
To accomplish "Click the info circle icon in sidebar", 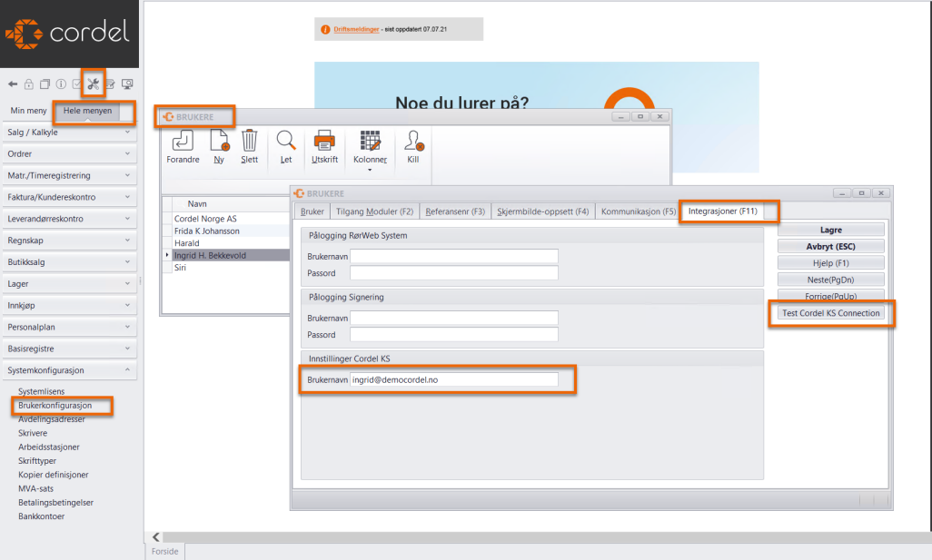I will [61, 84].
